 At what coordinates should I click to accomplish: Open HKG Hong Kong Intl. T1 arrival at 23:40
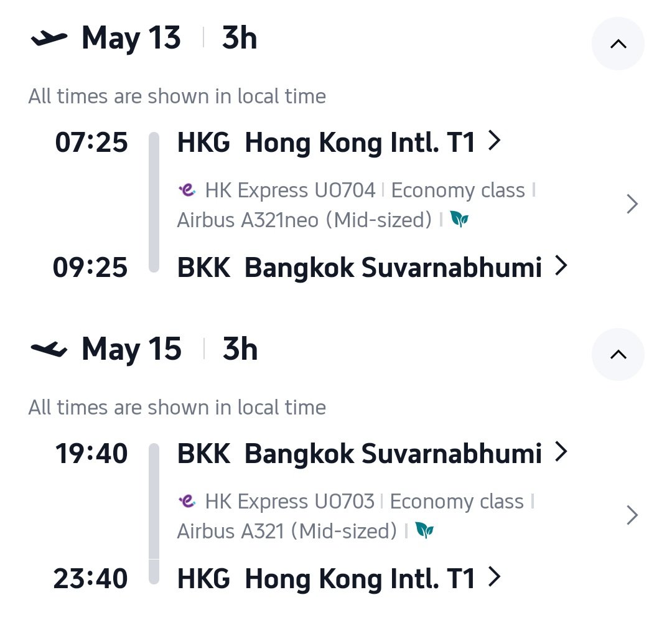(338, 578)
